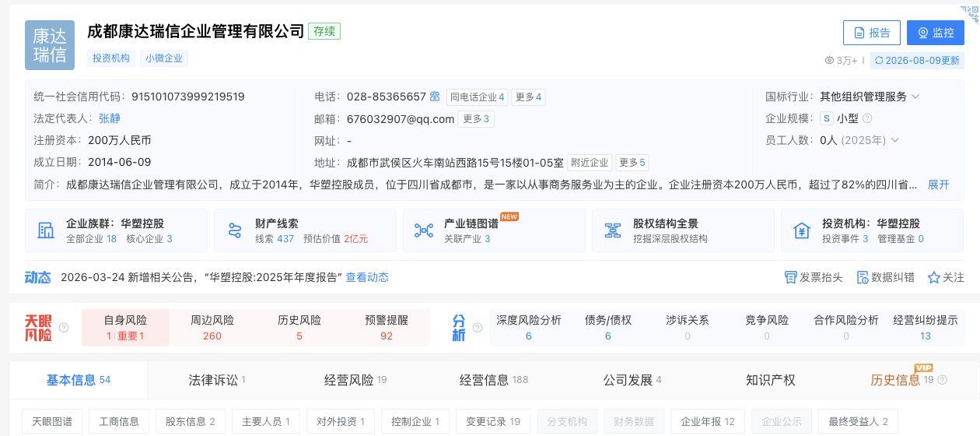Image resolution: width=980 pixels, height=436 pixels.
Task: Open 线索 437 in 财产线索
Action: (x=275, y=239)
